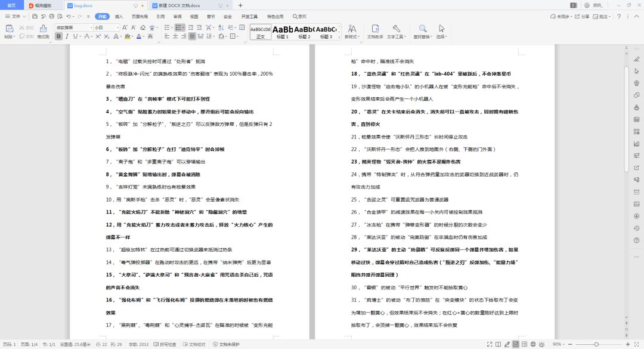644x349 pixels.
Task: Undo the last action
Action: [69, 17]
